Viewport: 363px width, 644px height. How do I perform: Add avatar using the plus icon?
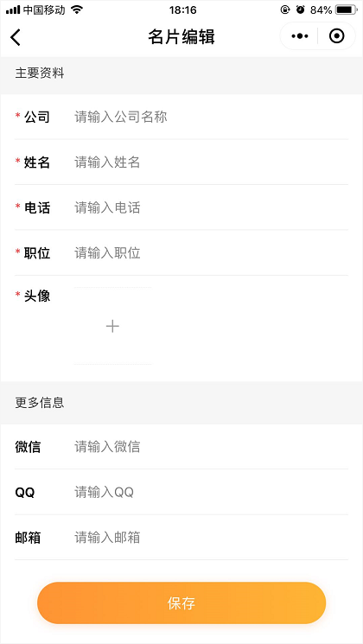[x=112, y=327]
